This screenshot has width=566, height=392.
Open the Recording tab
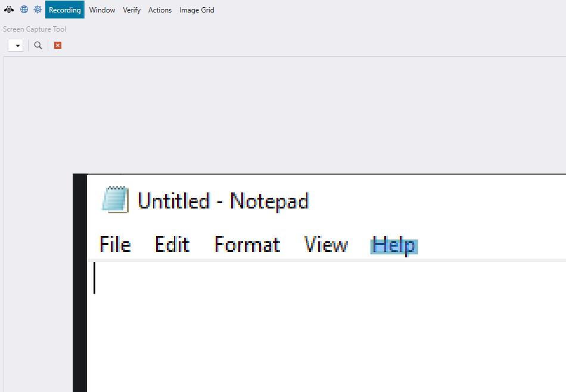point(64,10)
